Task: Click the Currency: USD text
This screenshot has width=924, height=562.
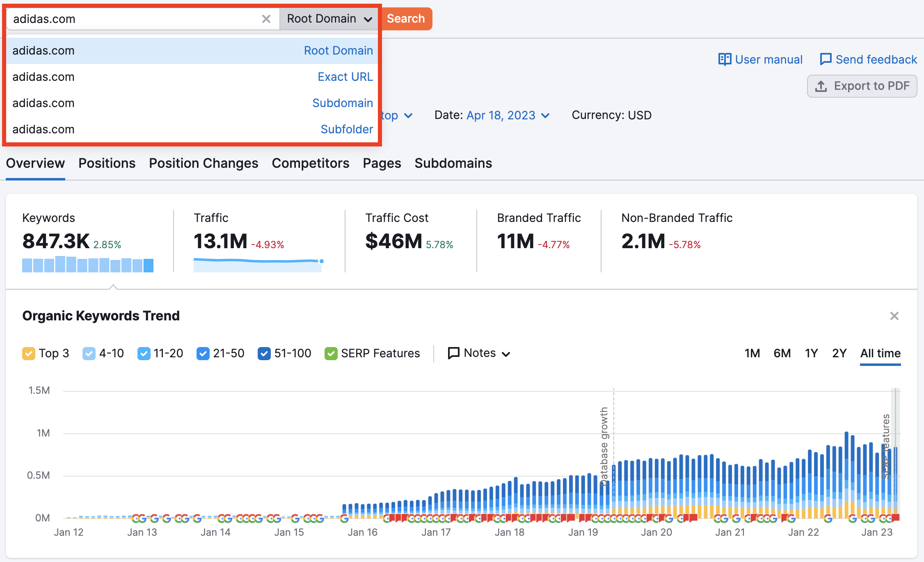Action: point(611,115)
